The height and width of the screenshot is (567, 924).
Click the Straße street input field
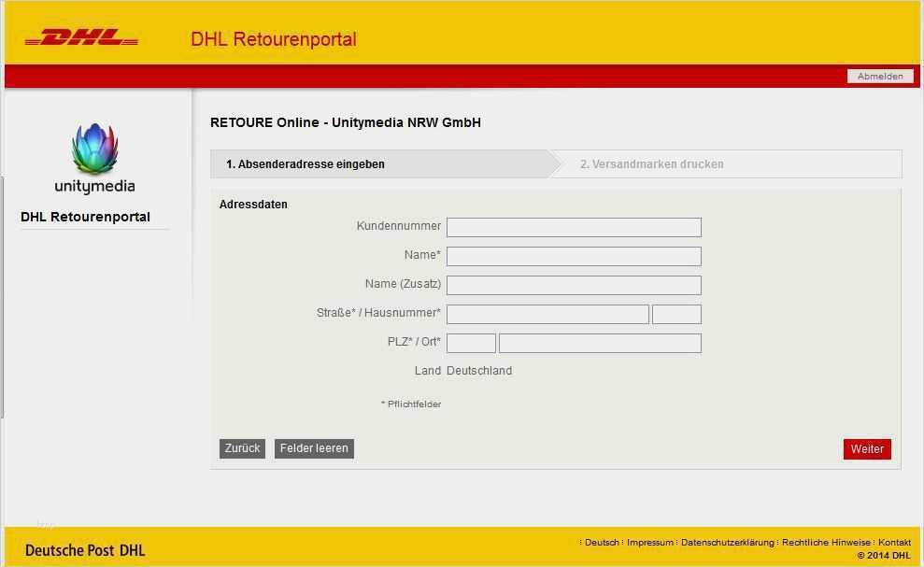click(x=547, y=314)
